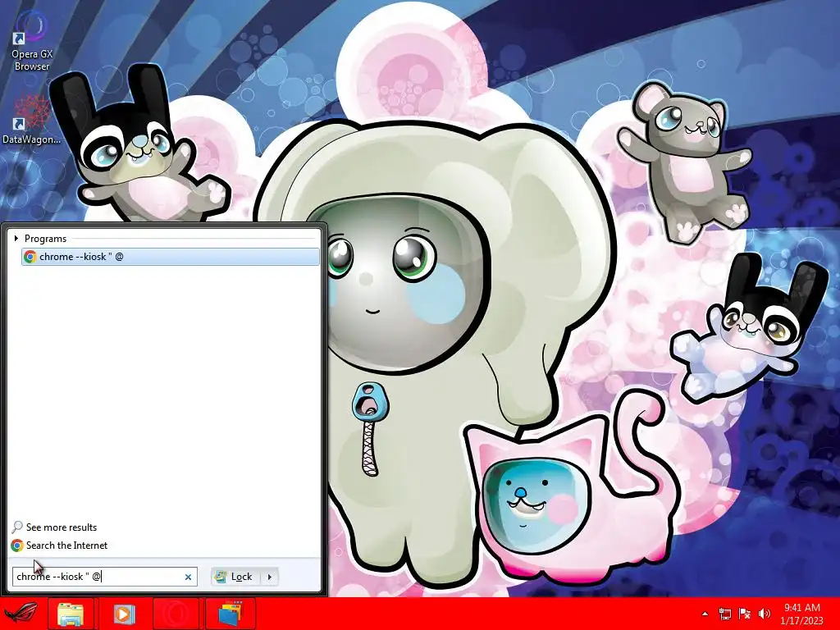
Task: Open the Action Center flag icon
Action: 745,614
